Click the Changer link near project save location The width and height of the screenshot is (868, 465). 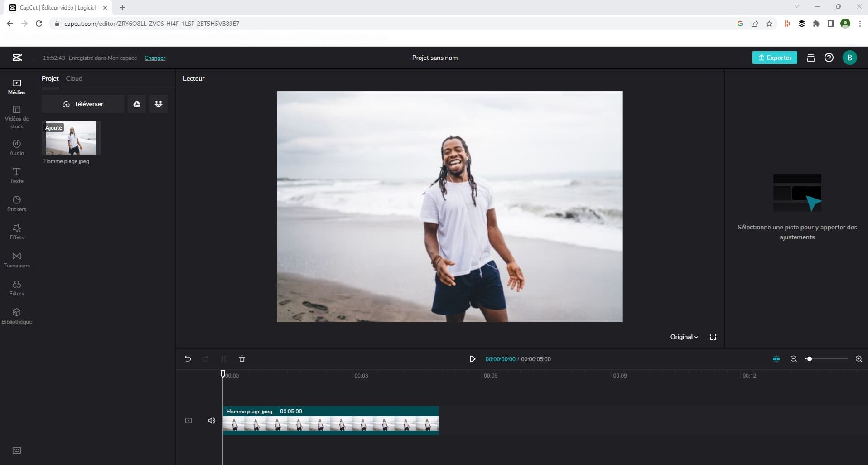(154, 58)
